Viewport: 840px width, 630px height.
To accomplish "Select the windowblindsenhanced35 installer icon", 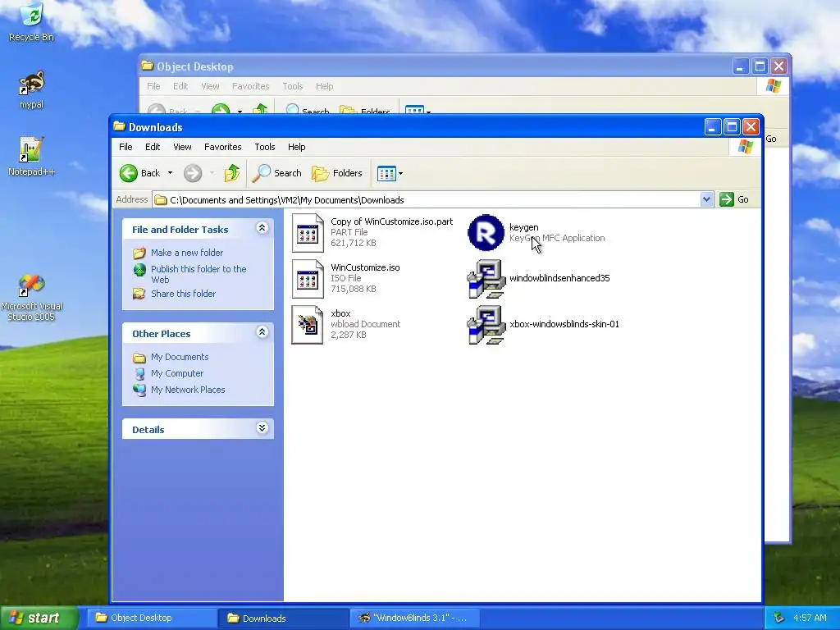I will [486, 279].
